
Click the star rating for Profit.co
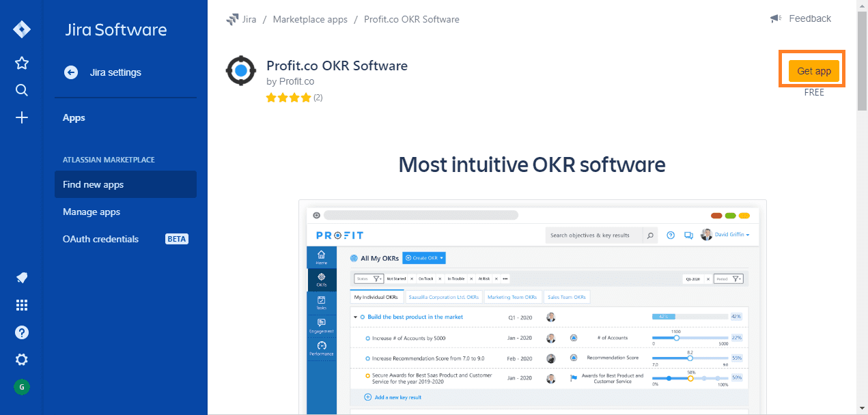(x=288, y=98)
